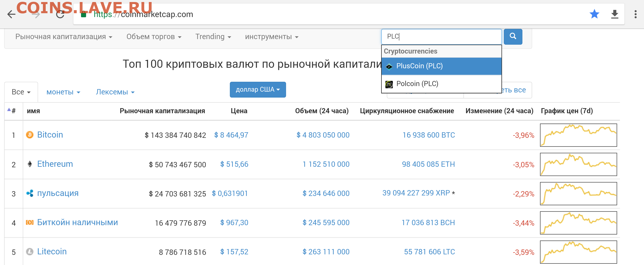Click the PLC search input field

[441, 37]
